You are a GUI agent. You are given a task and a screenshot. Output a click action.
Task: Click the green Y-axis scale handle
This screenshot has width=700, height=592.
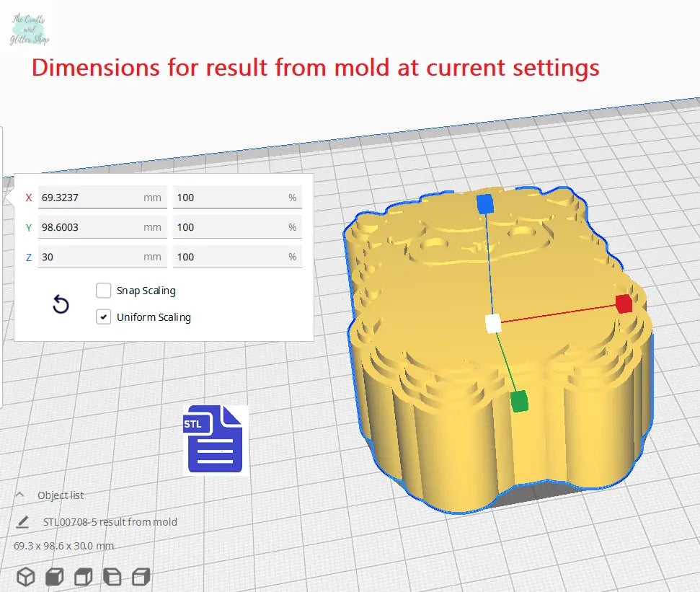tap(518, 401)
